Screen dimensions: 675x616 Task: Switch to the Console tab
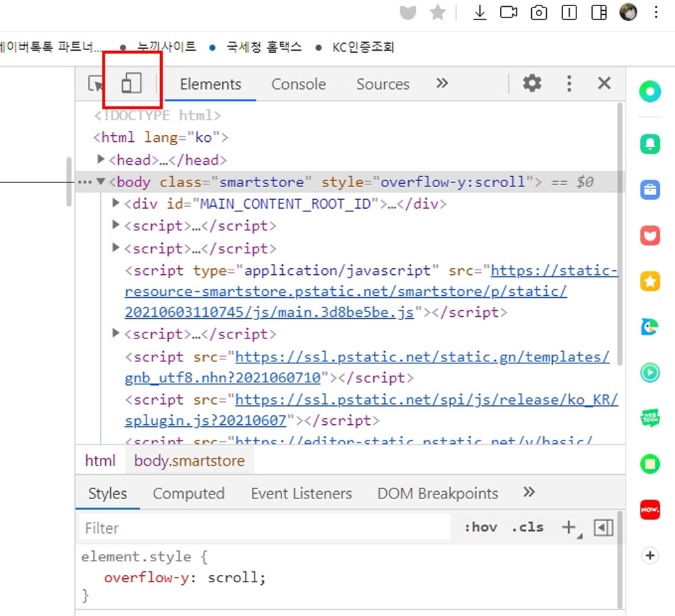[x=298, y=84]
